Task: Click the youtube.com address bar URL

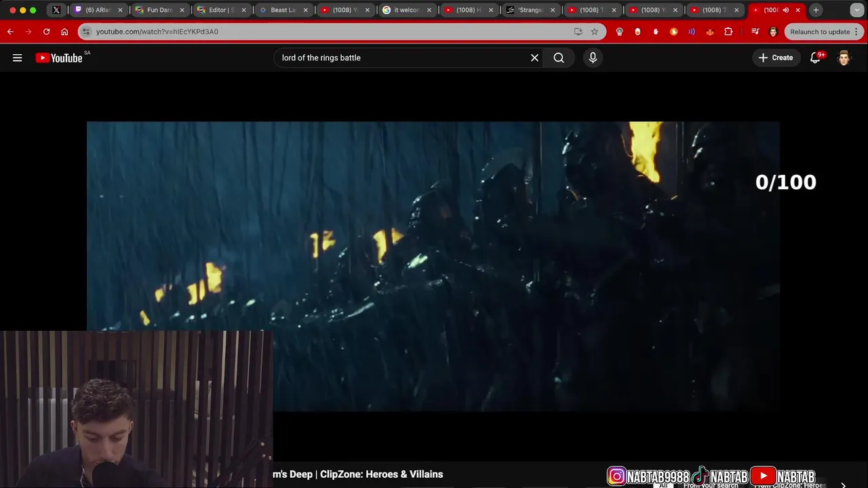Action: [157, 32]
